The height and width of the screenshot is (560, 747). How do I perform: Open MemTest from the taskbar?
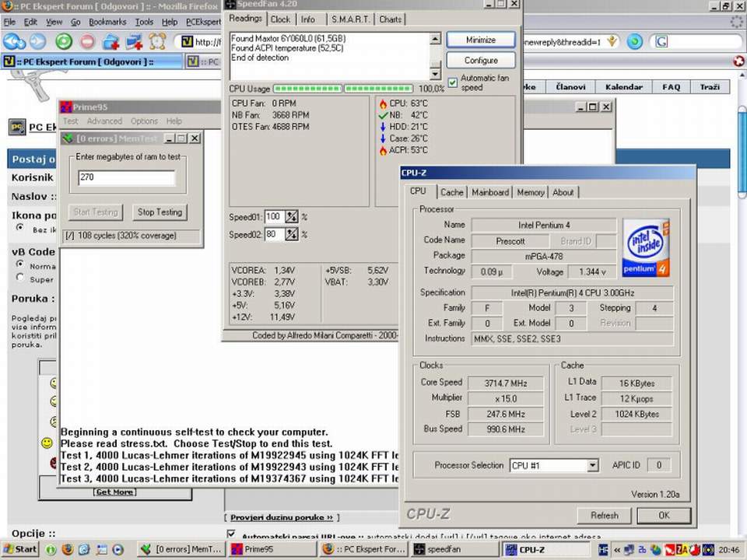[x=181, y=549]
